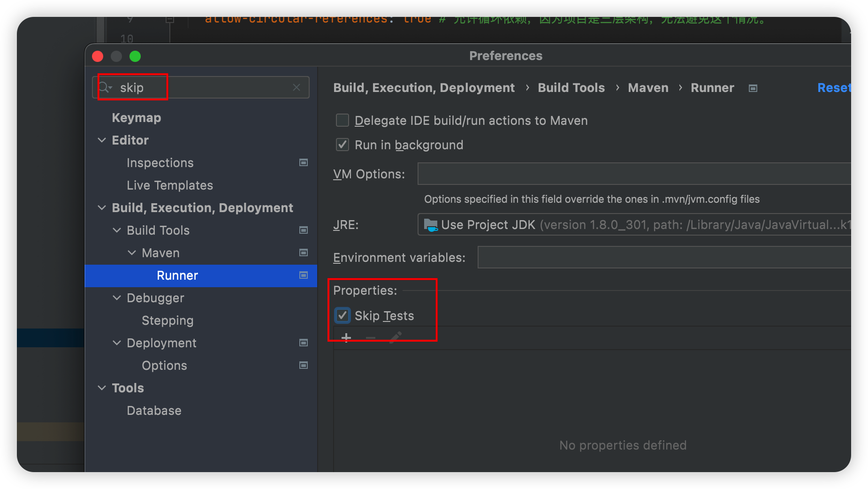The image size is (868, 489).
Task: Click into the VM Options field
Action: [634, 174]
